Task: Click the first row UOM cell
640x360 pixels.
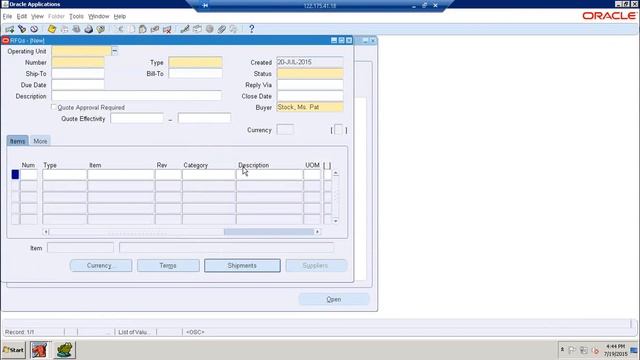Action: point(312,175)
